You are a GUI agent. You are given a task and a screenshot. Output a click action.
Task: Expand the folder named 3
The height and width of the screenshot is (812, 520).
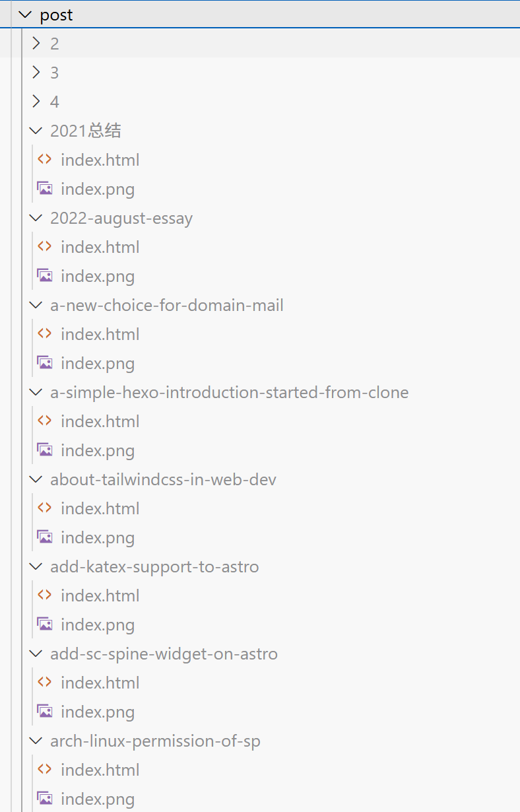point(36,73)
